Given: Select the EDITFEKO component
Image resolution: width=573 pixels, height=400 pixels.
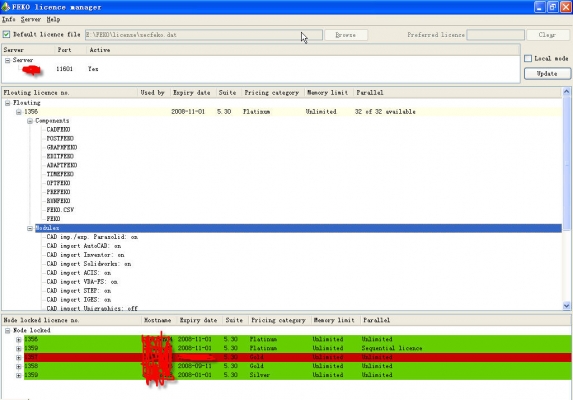Looking at the screenshot, I should click(60, 156).
